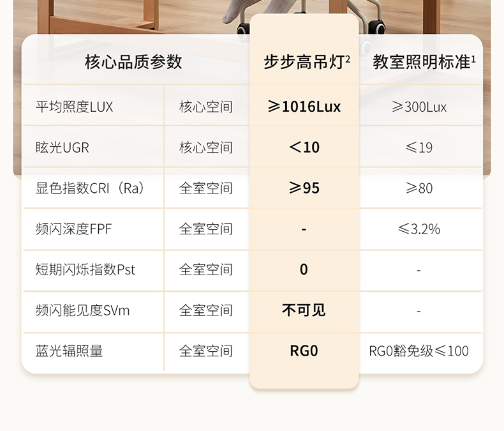Click the ≤19 classroom standard value
Screen dimensions: 504x431
click(x=419, y=147)
